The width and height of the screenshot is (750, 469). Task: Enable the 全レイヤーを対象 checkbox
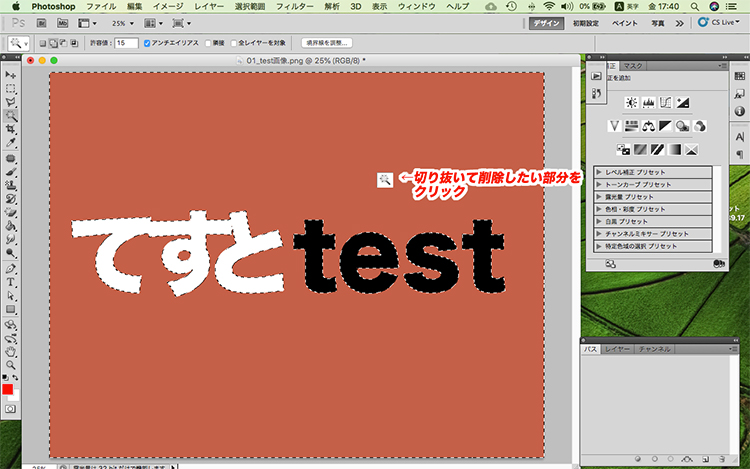pos(234,43)
